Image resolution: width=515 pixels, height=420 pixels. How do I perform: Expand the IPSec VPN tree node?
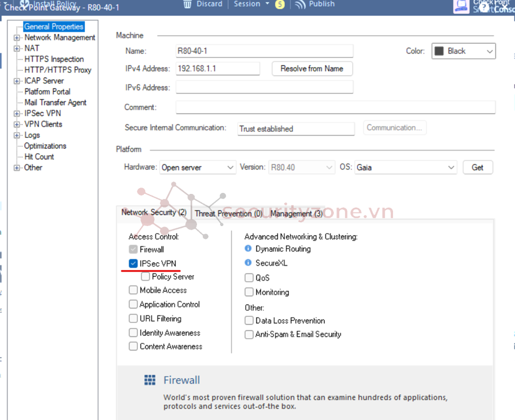tap(16, 114)
